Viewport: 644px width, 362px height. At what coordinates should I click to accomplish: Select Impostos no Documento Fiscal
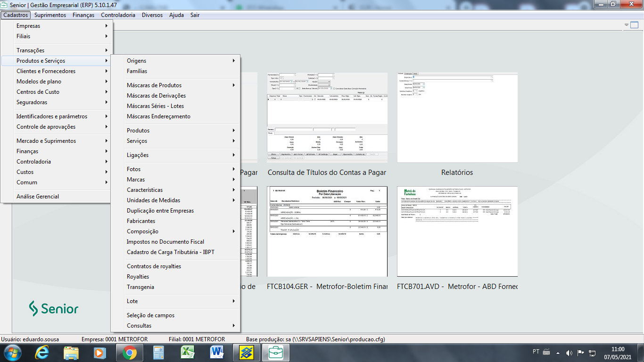pyautogui.click(x=175, y=242)
